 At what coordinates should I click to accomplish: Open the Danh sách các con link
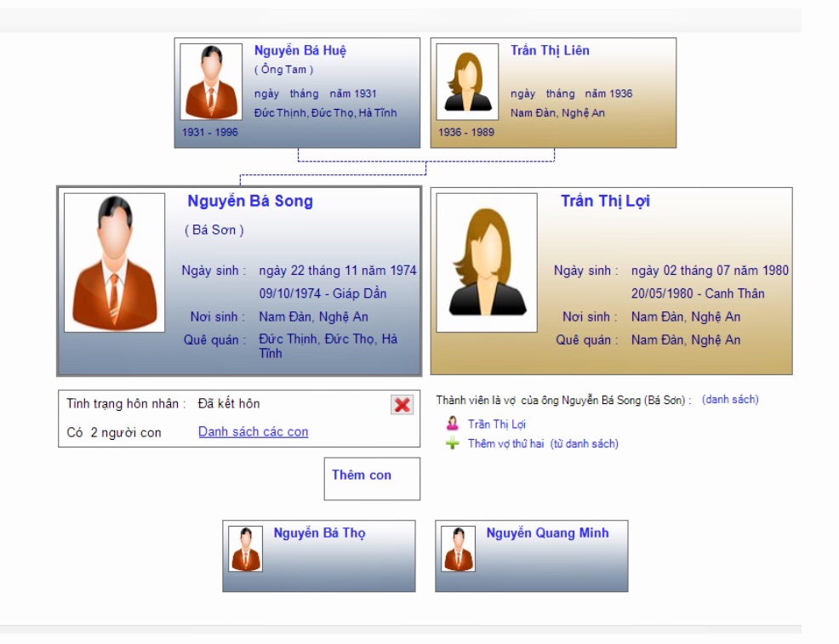tap(253, 431)
